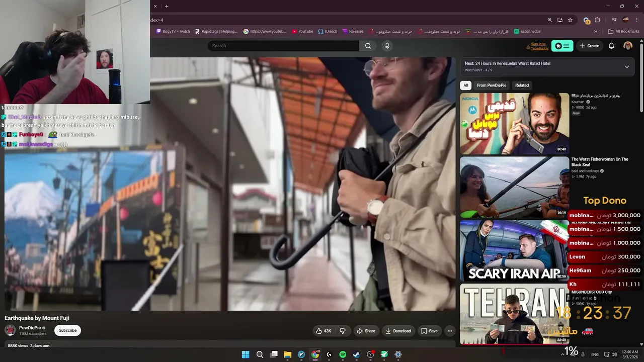
Task: Open the [Direct] bookmark
Action: tap(328, 31)
